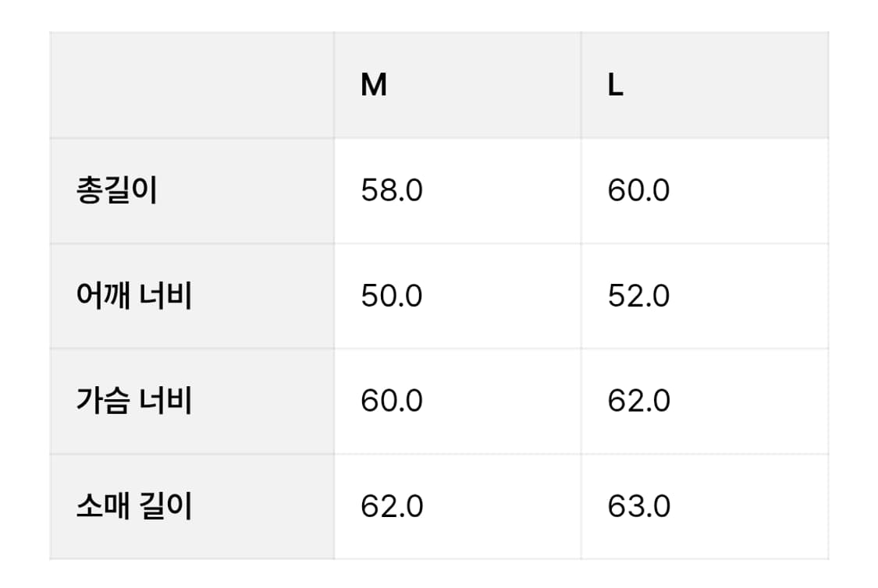The image size is (878, 588).
Task: Click the M 소매 길이 value 62.0
Action: point(392,507)
